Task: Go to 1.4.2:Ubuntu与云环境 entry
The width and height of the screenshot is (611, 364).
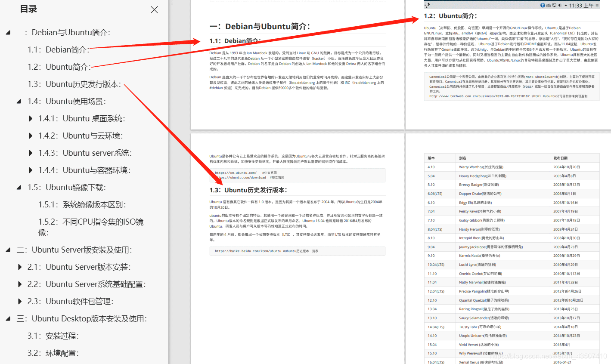Action: (x=81, y=136)
